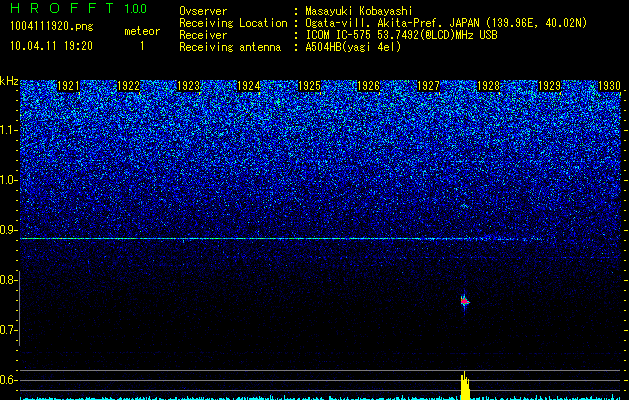Click the red meteor echo spot
Image resolution: width=629 pixels, height=400 pixels.
pos(464,301)
